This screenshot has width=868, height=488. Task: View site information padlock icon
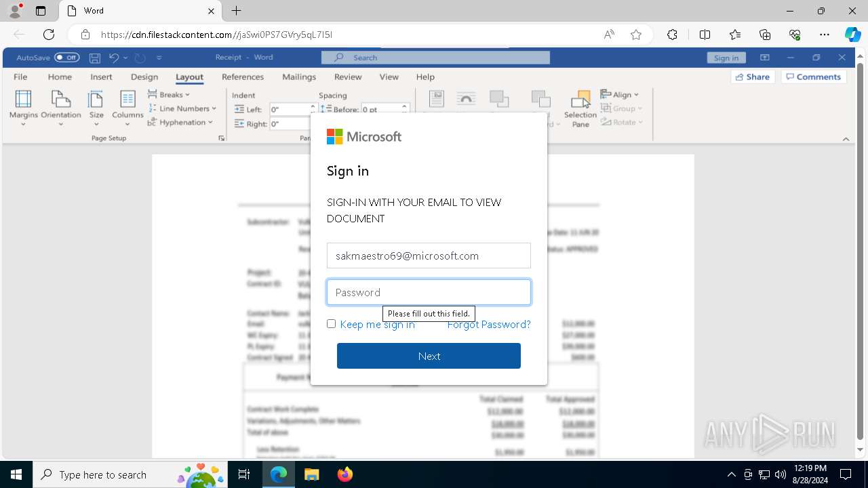click(85, 35)
